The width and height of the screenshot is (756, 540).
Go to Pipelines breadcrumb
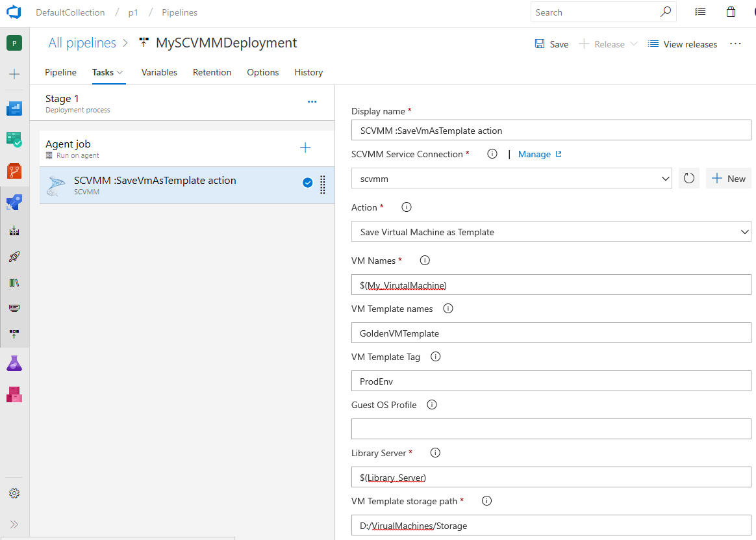pyautogui.click(x=179, y=12)
